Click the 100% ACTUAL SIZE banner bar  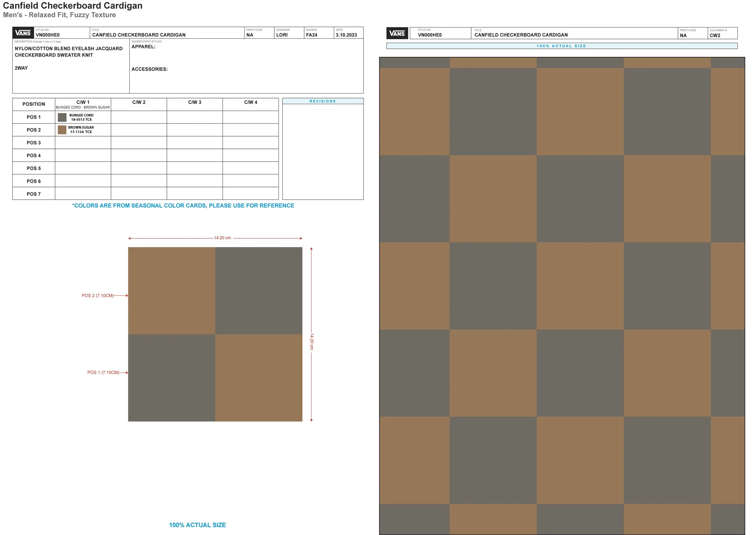(x=561, y=46)
